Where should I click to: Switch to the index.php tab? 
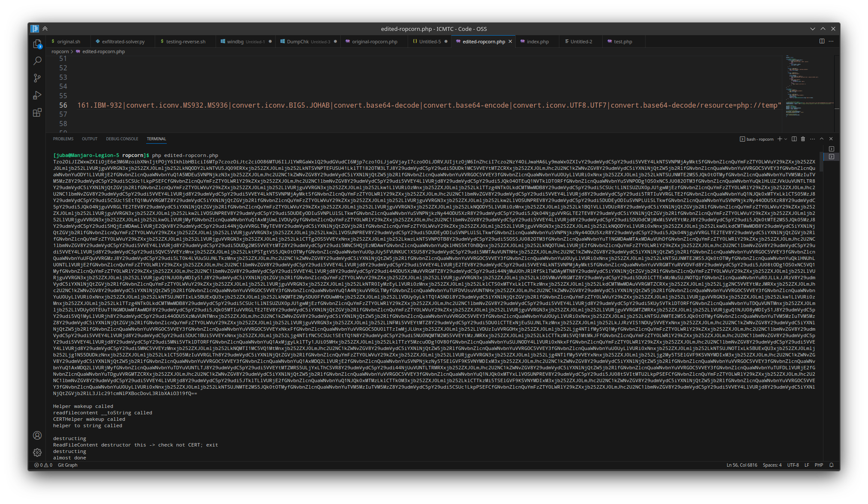pyautogui.click(x=538, y=42)
